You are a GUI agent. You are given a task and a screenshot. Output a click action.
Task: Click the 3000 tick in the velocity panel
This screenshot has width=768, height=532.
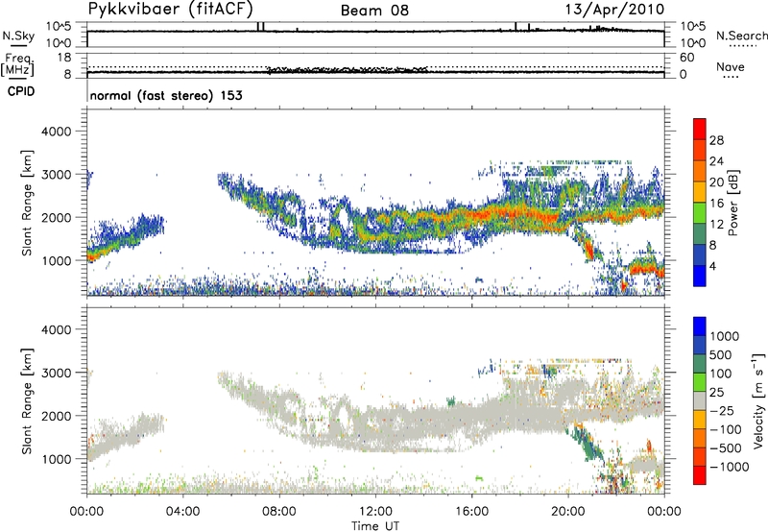click(56, 373)
